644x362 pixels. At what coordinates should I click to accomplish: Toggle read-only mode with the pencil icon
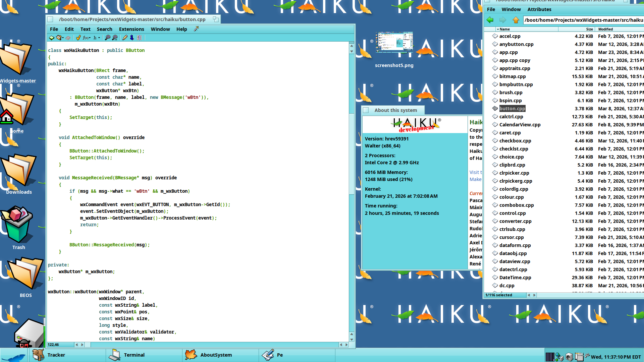125,38
